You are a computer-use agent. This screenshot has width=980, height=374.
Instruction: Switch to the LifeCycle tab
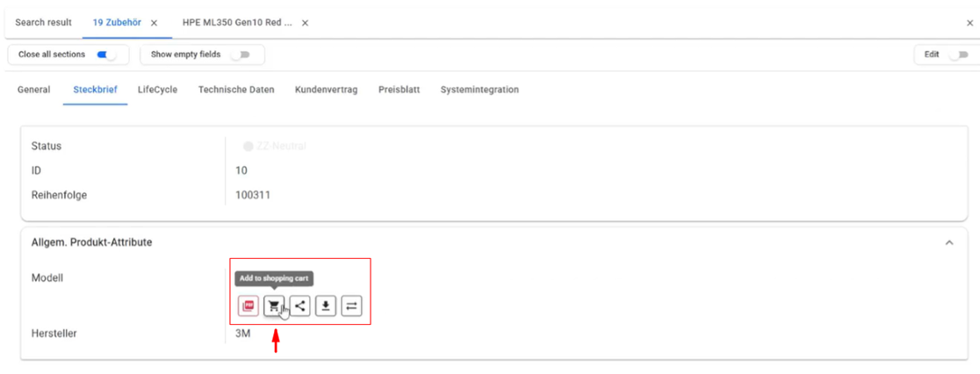point(157,90)
